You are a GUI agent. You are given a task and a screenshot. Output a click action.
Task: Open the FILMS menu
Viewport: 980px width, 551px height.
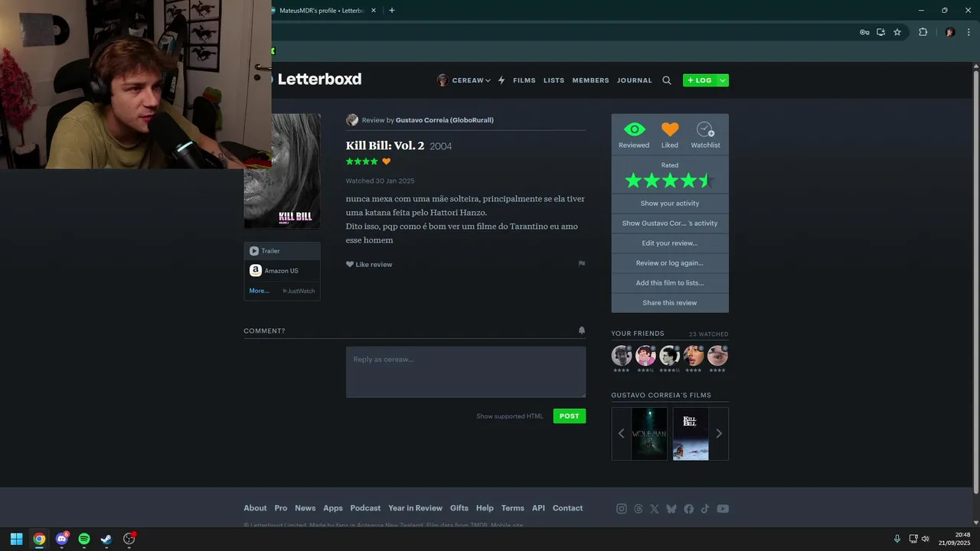click(x=524, y=80)
